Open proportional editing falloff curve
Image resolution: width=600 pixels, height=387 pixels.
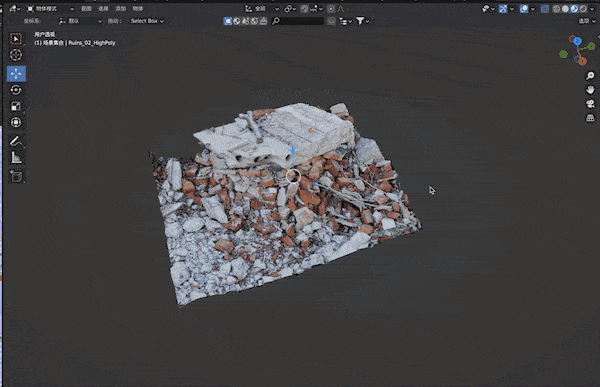pos(341,8)
